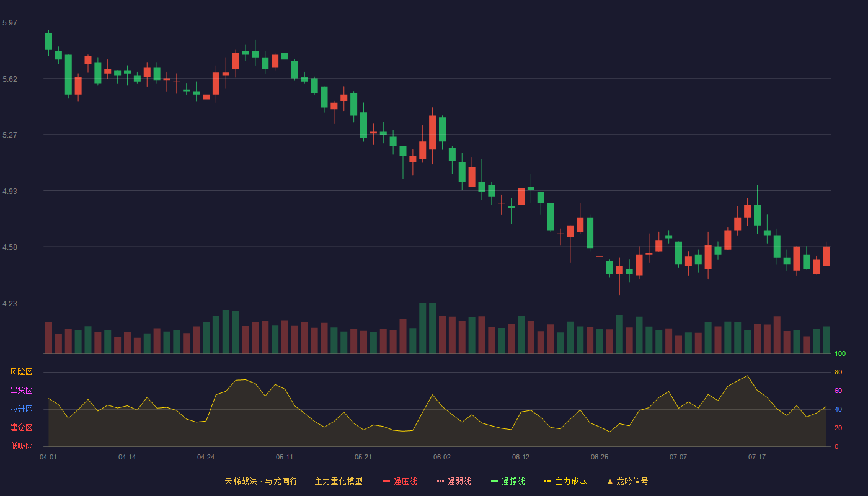
Task: Select the 低吸区 zone label
Action: (21, 446)
